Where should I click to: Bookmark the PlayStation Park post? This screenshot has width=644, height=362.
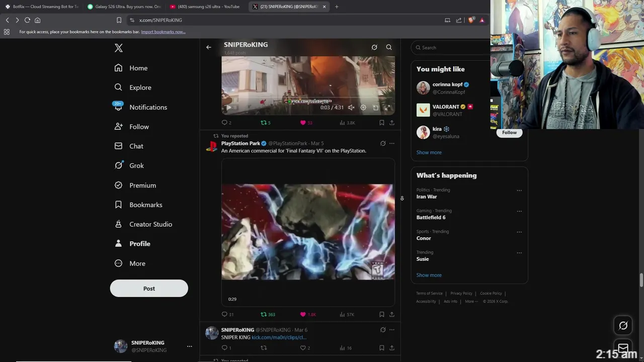coord(382,315)
